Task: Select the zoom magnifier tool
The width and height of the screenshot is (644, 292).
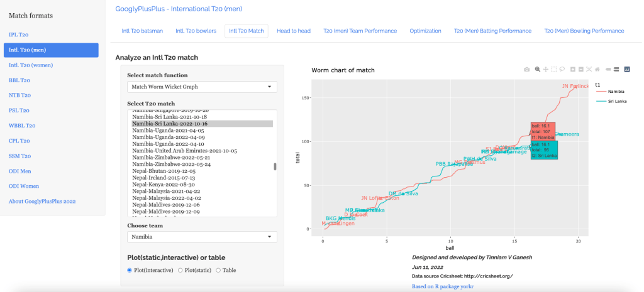Action: click(x=537, y=70)
